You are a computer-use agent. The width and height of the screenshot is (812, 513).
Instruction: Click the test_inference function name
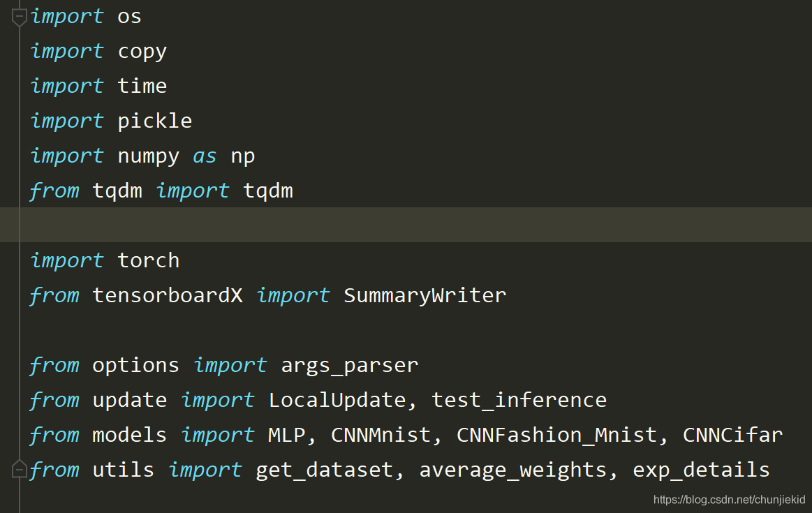pos(519,400)
